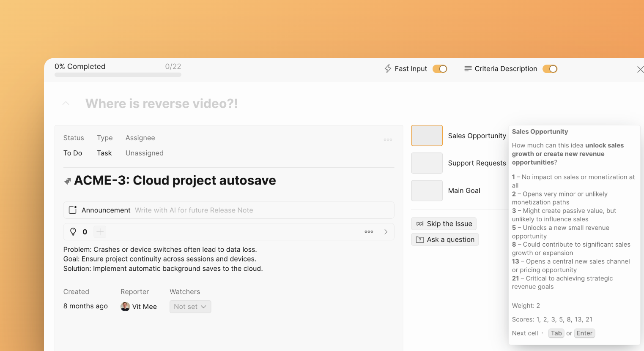Click the Announcement note icon
The width and height of the screenshot is (644, 351).
pyautogui.click(x=73, y=210)
